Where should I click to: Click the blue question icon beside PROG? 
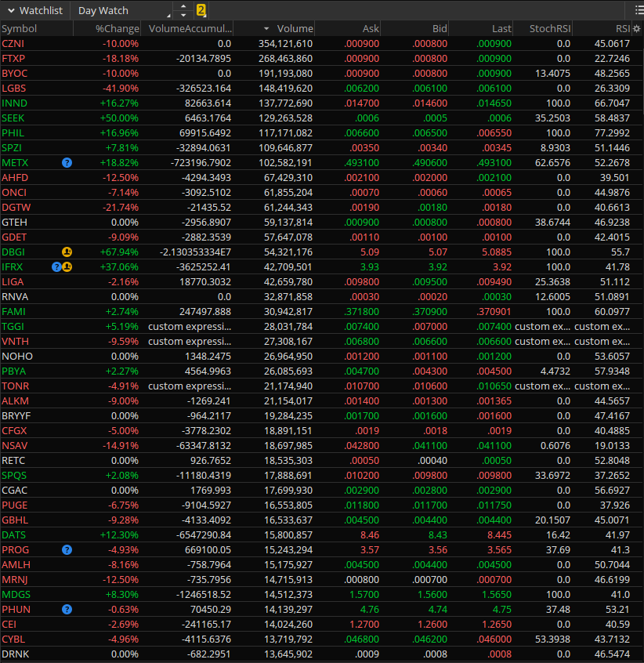pos(67,549)
